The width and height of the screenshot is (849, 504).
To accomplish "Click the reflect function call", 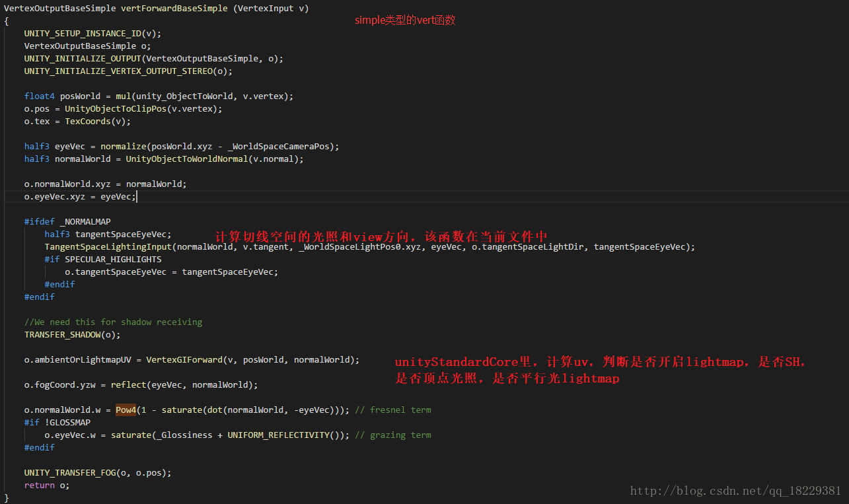I will coord(128,385).
